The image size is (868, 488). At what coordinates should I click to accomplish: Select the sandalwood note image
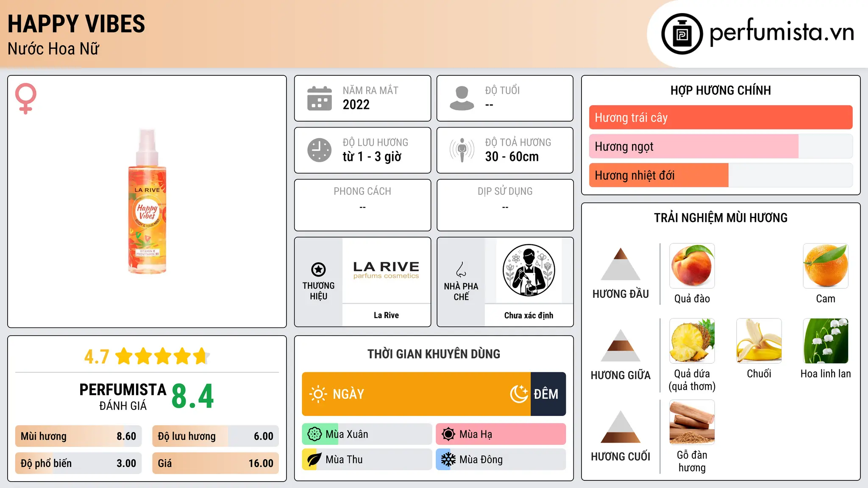click(x=692, y=422)
